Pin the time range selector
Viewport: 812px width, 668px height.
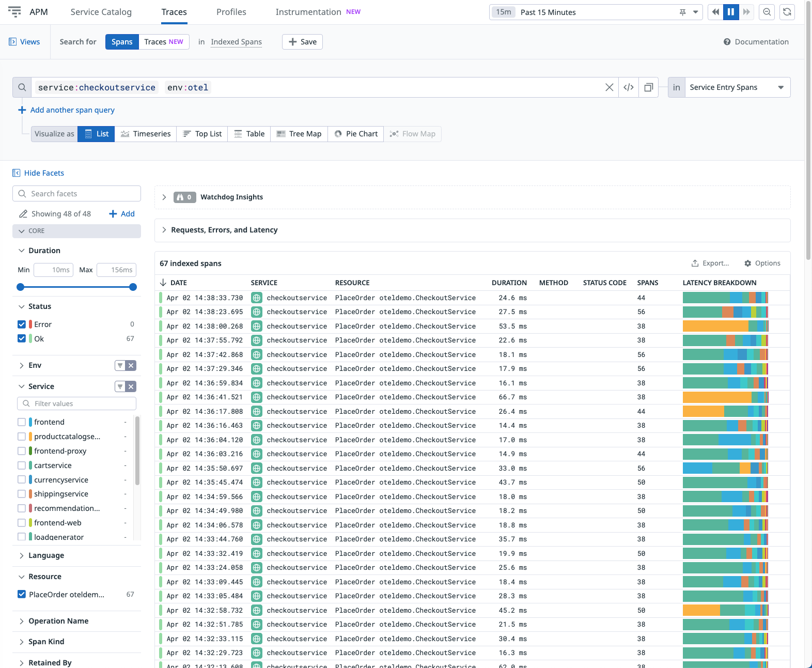[x=682, y=12]
